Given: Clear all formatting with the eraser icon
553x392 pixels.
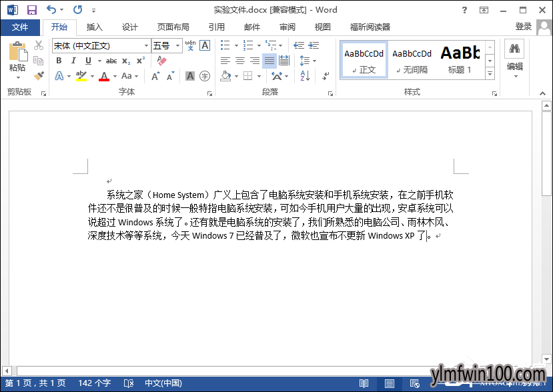Looking at the screenshot, I should (161, 61).
